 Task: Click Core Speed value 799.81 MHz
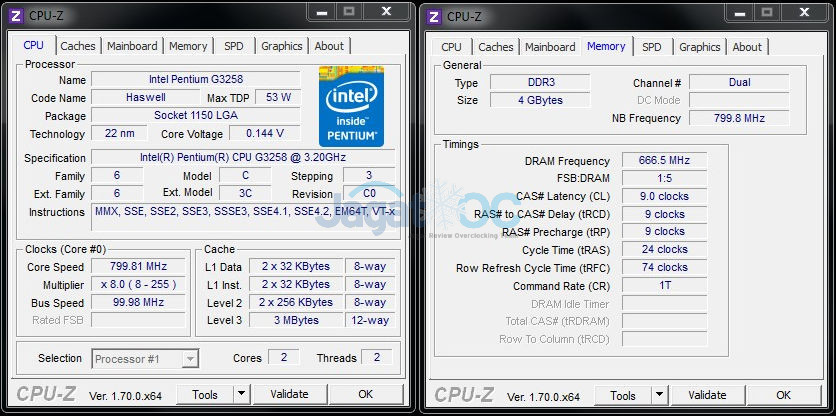[x=139, y=266]
